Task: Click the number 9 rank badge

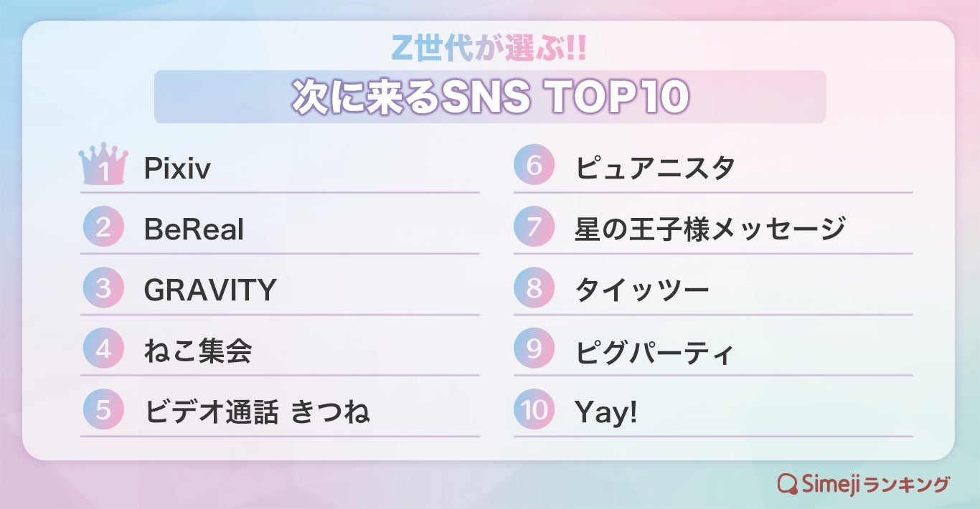Action: click(534, 349)
